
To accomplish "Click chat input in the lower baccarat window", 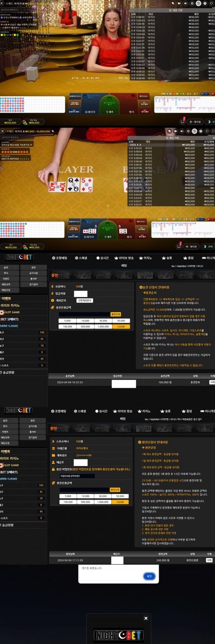I will (x=17, y=138).
